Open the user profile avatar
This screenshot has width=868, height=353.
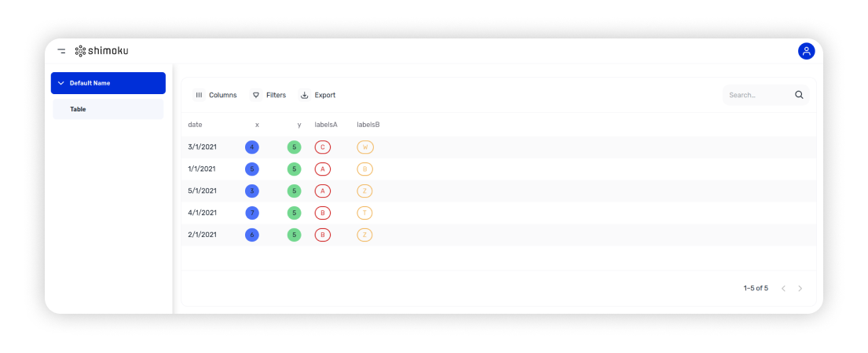click(x=806, y=51)
